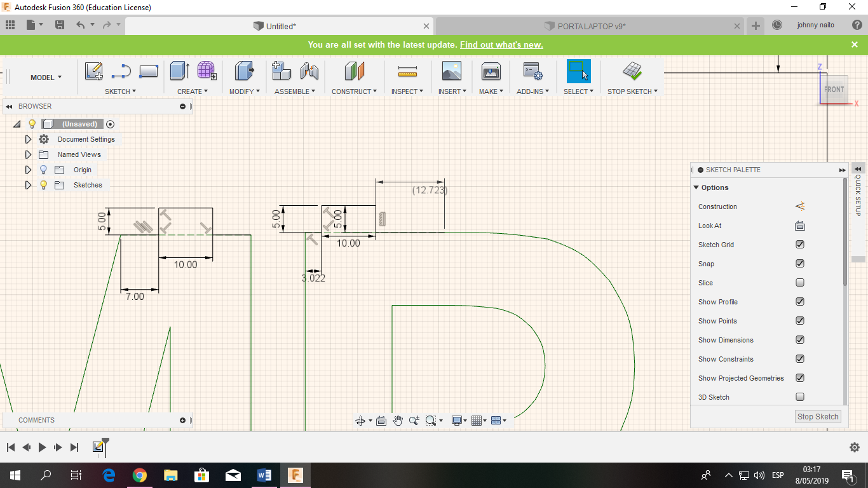
Task: Switch to the PORTA LAPTOP v9 tab
Action: (x=590, y=26)
